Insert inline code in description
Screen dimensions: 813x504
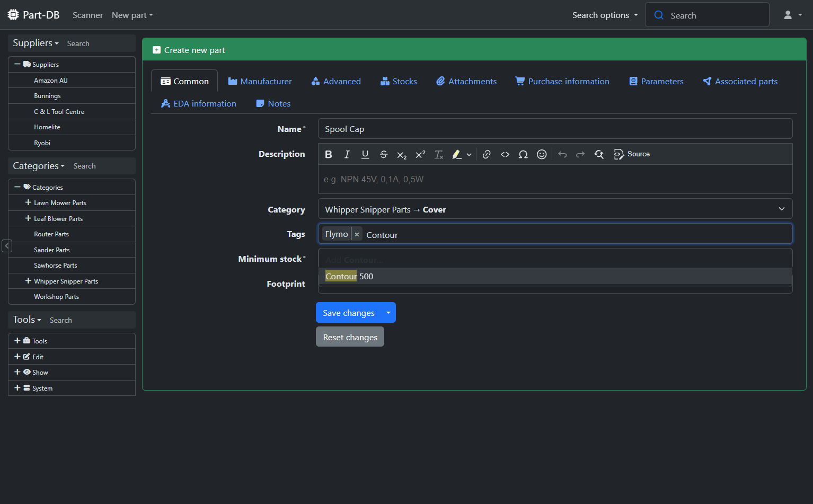click(505, 154)
